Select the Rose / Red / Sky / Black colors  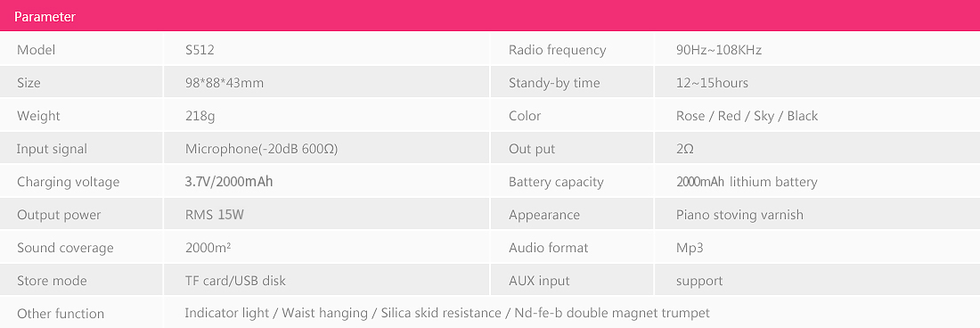click(747, 116)
